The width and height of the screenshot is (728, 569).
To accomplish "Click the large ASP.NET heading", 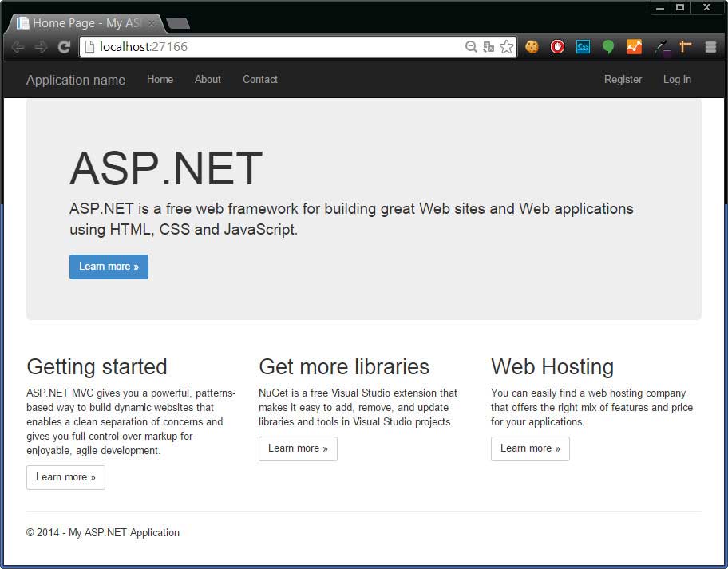I will tap(166, 168).
